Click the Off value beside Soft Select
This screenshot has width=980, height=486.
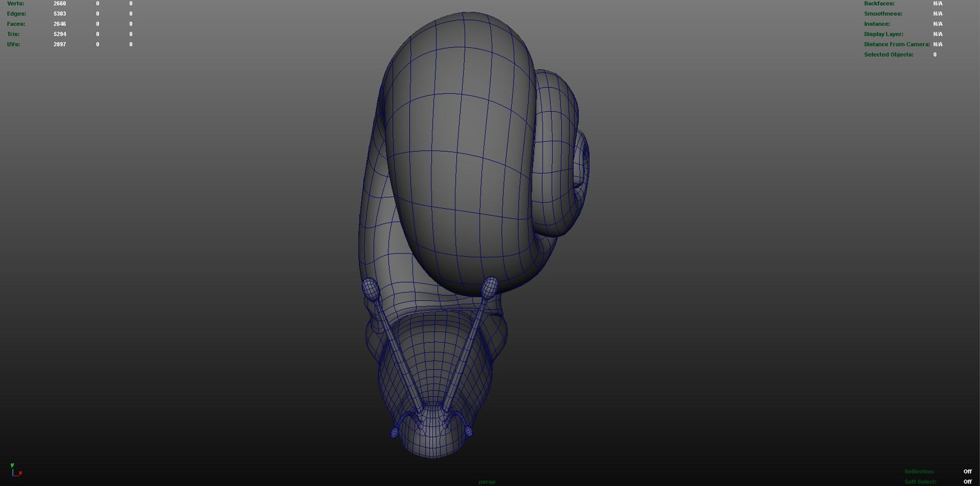click(x=967, y=482)
